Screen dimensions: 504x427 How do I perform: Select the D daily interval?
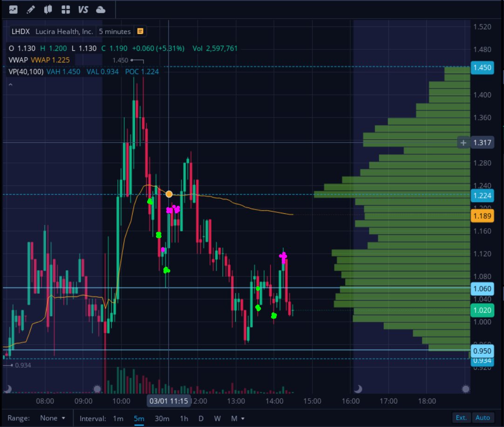[x=201, y=418]
